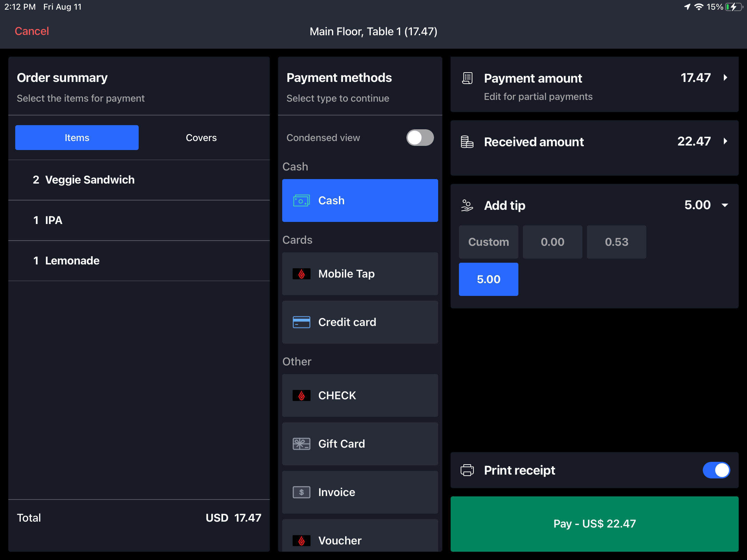Click the Credit card icon
747x560 pixels.
click(301, 322)
